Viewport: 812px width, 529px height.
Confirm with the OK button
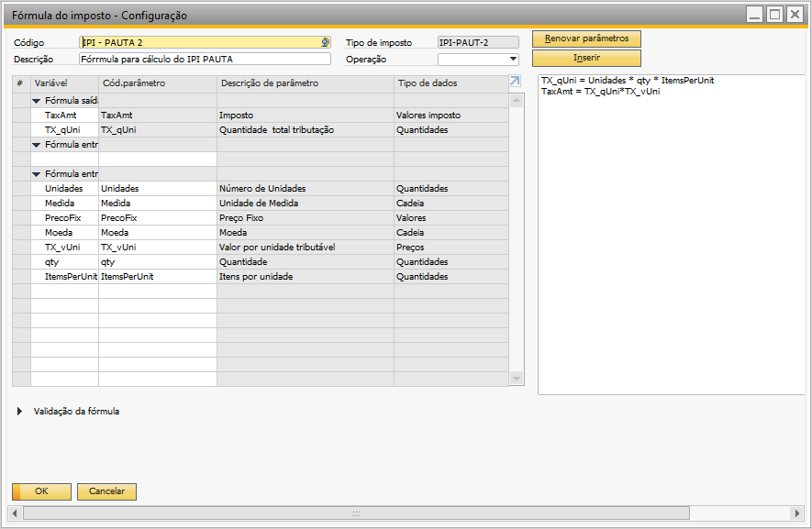(x=41, y=491)
